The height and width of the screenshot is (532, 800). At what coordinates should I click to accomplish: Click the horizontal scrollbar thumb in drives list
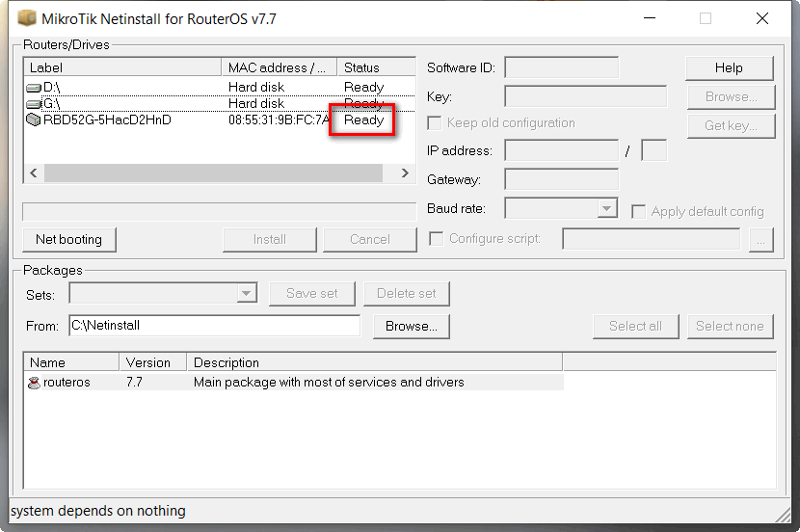coord(213,173)
